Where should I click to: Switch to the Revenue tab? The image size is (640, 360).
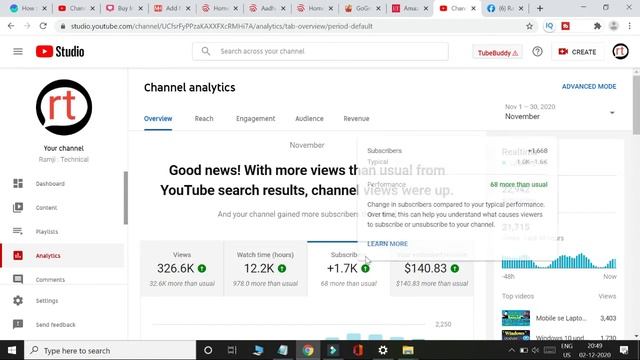pyautogui.click(x=356, y=119)
